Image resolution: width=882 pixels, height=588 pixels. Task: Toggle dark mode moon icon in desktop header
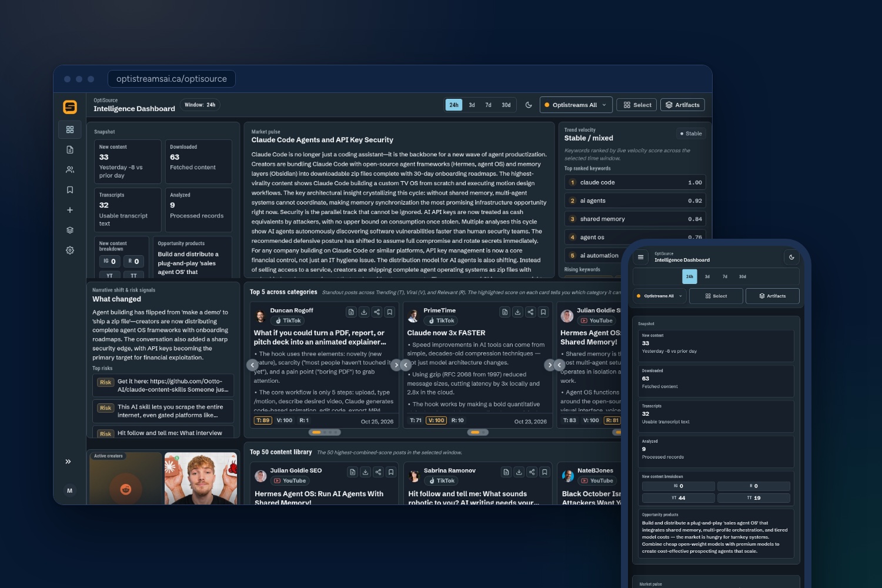[x=529, y=105]
